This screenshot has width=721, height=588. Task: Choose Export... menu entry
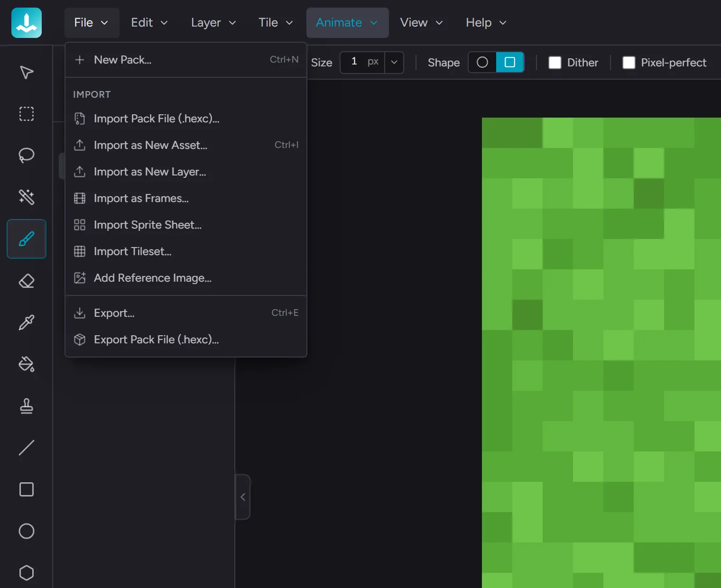tap(186, 313)
